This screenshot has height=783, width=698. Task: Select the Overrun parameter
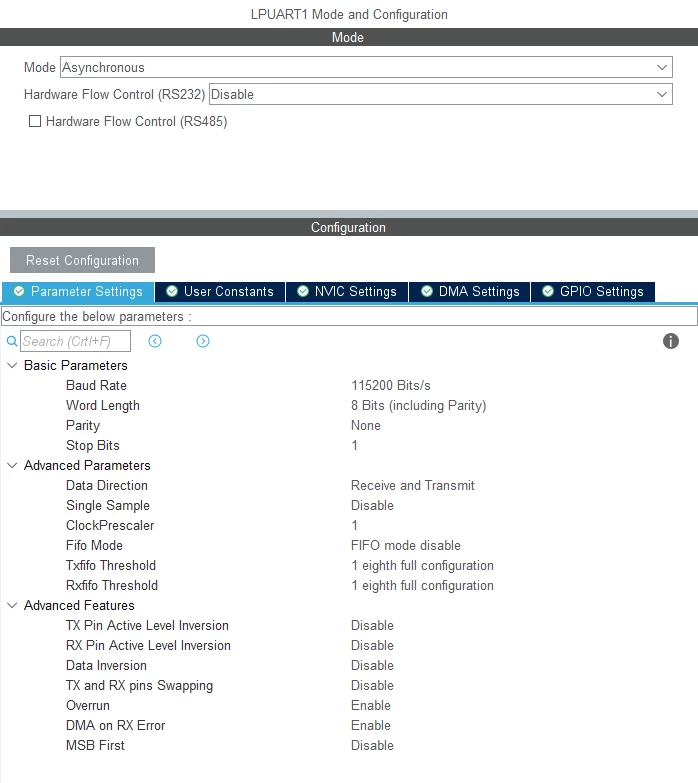[88, 705]
